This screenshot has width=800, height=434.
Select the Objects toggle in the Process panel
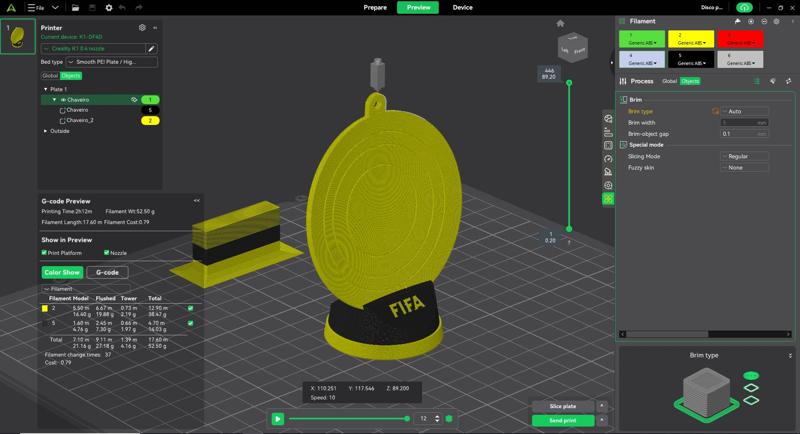[690, 81]
